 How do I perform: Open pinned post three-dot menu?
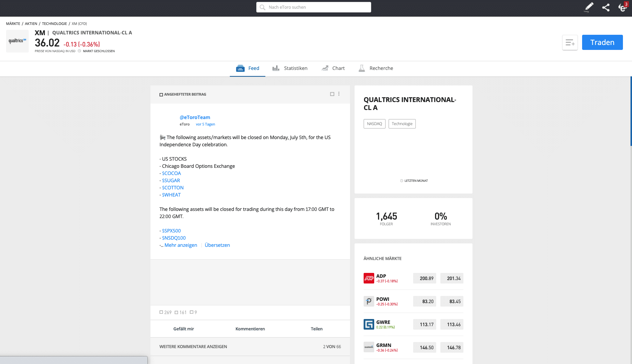pyautogui.click(x=339, y=94)
